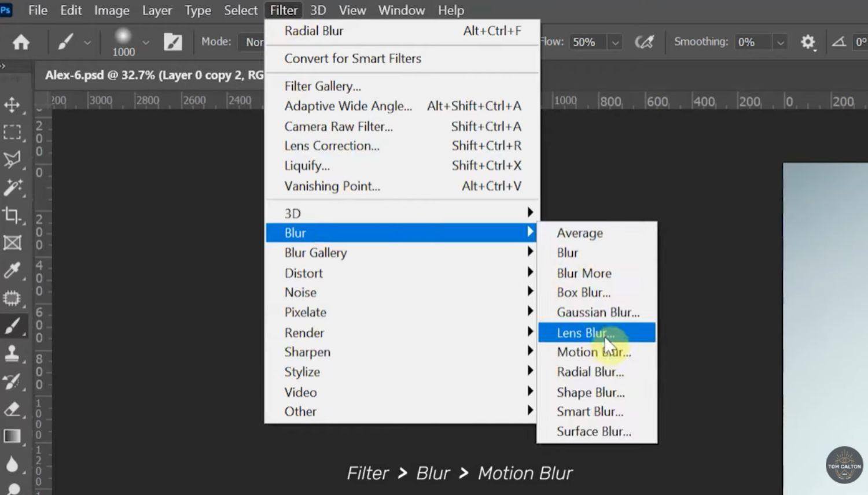
Task: Open the Edit menu
Action: tap(71, 10)
